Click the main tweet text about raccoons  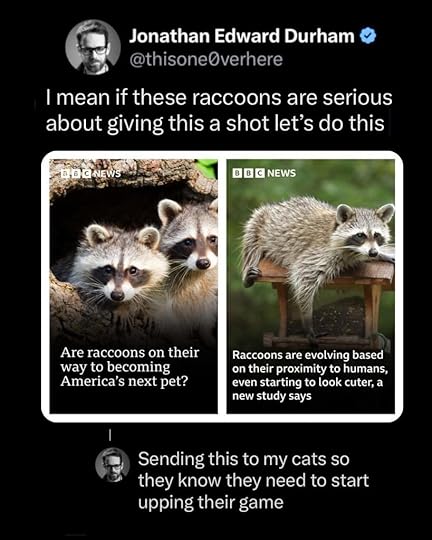click(x=218, y=111)
